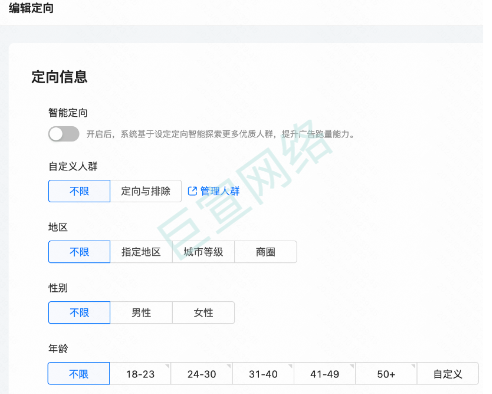
Task: Select 不限 under 性别
Action: point(79,313)
